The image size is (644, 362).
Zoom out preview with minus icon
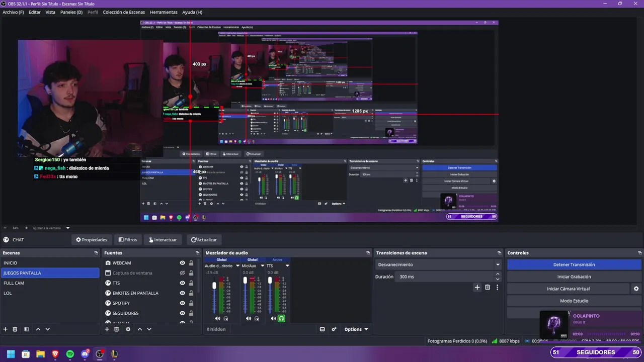pos(5,228)
